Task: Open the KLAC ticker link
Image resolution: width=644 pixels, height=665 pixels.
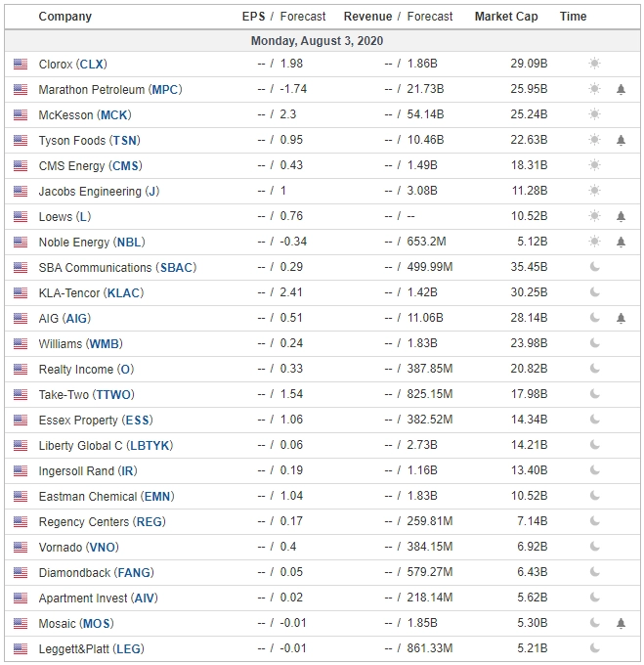Action: tap(123, 293)
